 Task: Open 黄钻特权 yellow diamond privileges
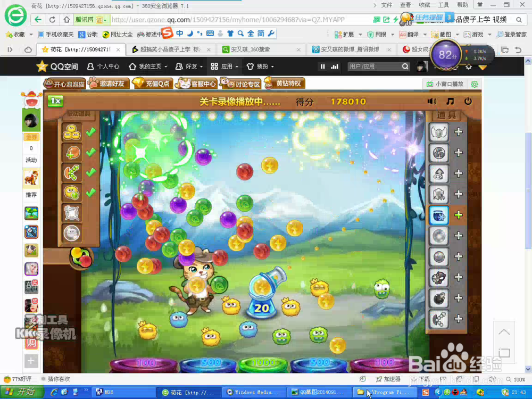pos(284,83)
